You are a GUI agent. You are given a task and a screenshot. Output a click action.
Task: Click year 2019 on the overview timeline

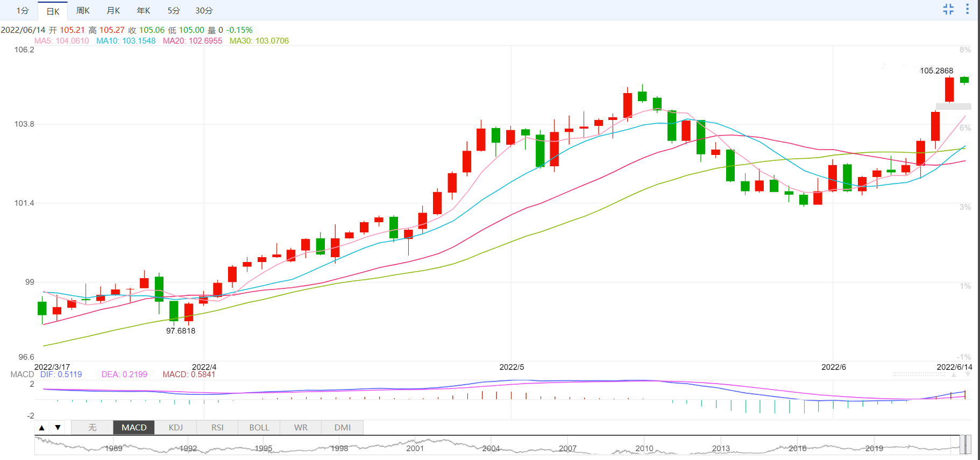874,449
